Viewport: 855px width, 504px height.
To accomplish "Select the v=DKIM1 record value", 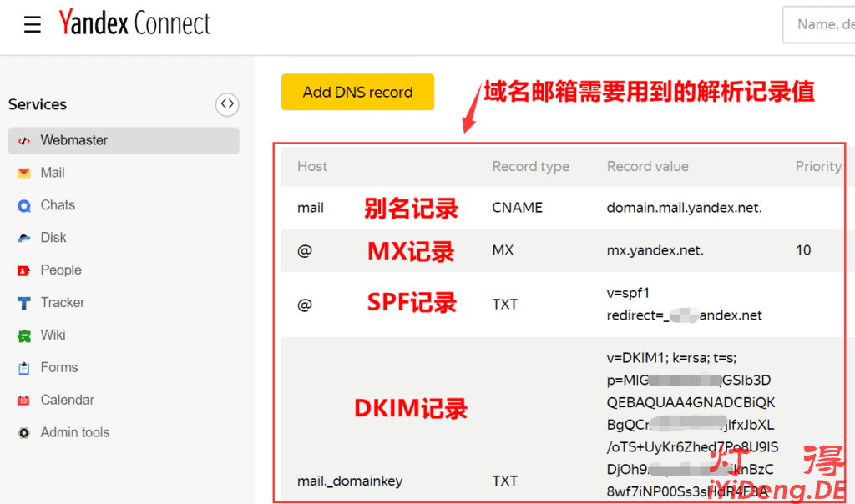I will pos(692,425).
